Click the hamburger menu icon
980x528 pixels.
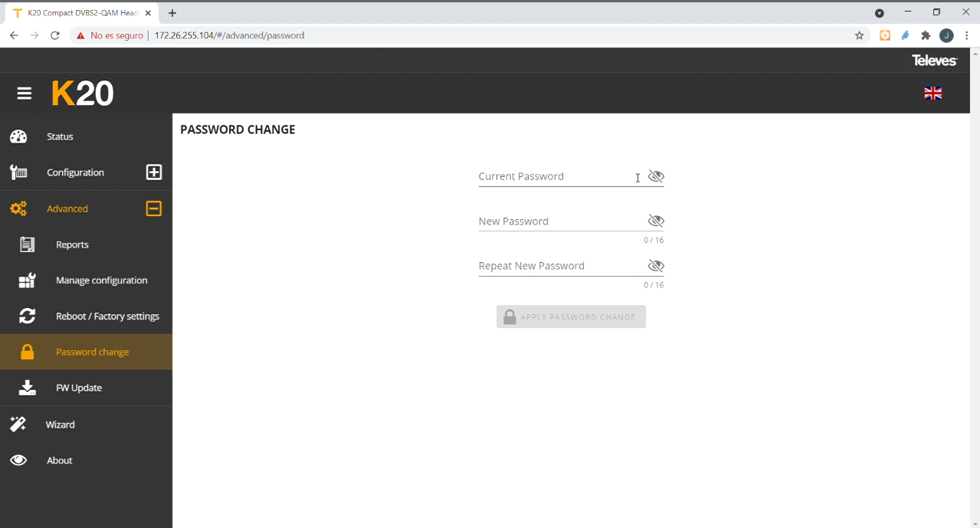point(25,93)
